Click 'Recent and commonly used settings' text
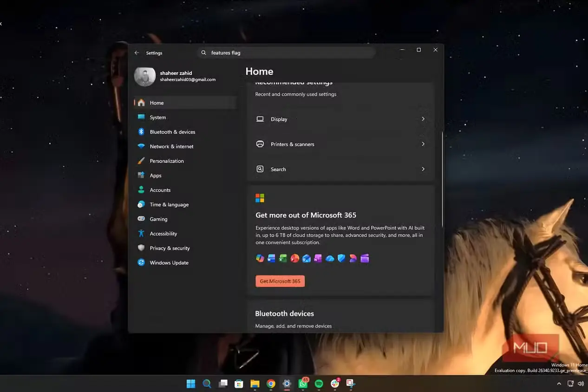 [296, 94]
